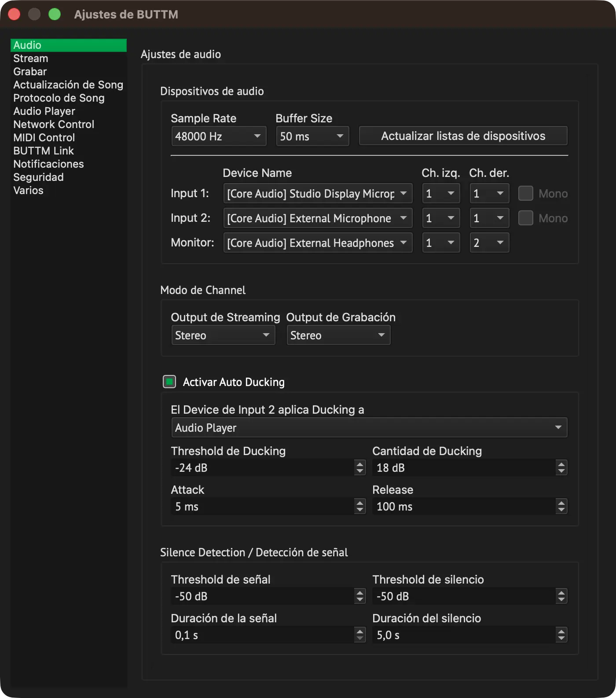Image resolution: width=616 pixels, height=698 pixels.
Task: Open Output de Grabación channel dropdown
Action: click(x=338, y=335)
